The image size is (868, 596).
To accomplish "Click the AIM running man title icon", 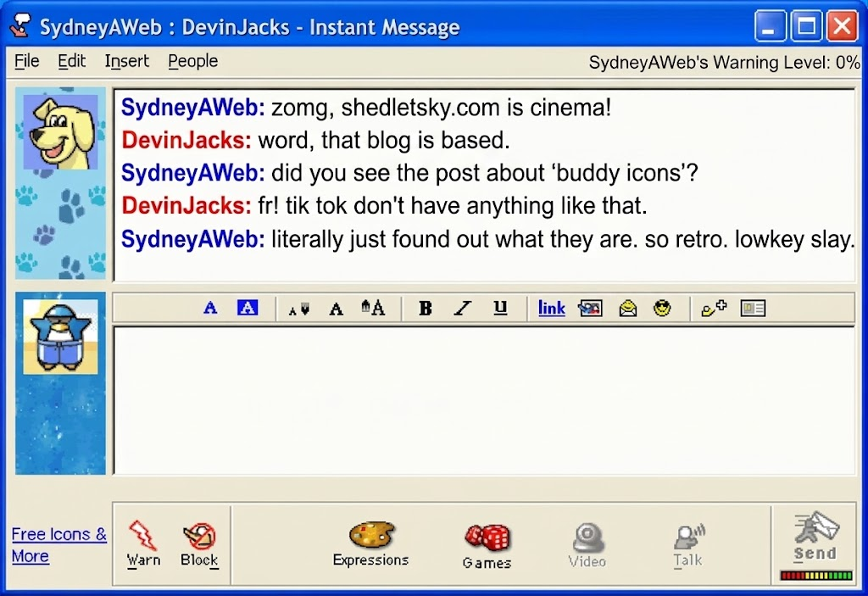I will 20,25.
